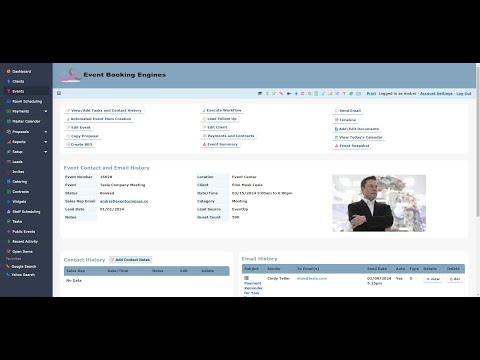Click the Send Date column header
Image resolution: width=480 pixels, height=360 pixels.
point(377,269)
